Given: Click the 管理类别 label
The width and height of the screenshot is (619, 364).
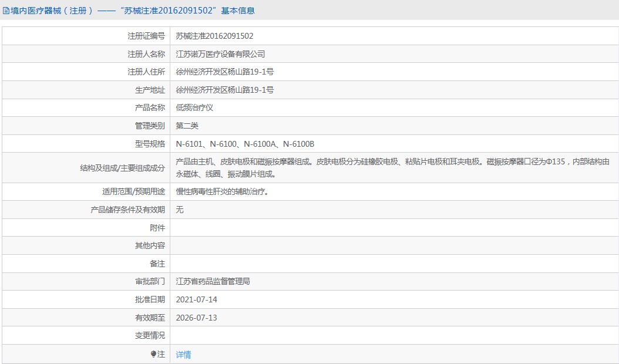Looking at the screenshot, I should [150, 126].
